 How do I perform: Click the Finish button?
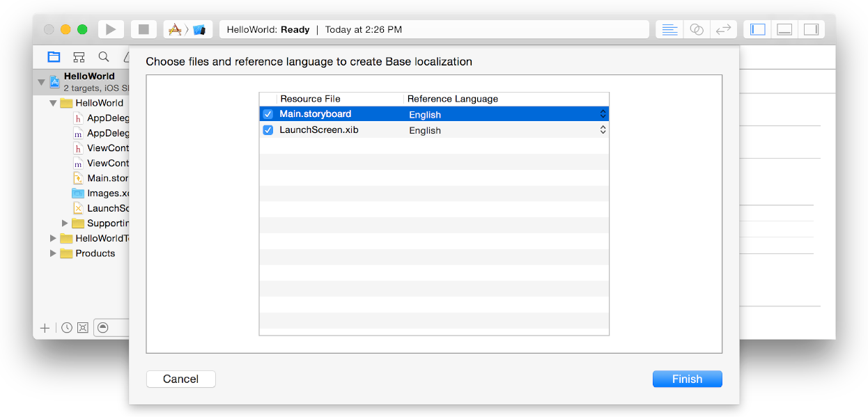pos(687,379)
